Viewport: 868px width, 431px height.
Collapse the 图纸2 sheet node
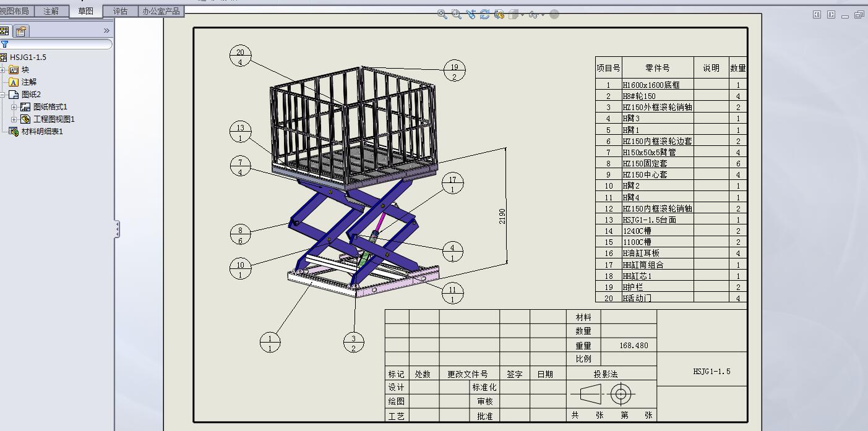tap(2, 95)
